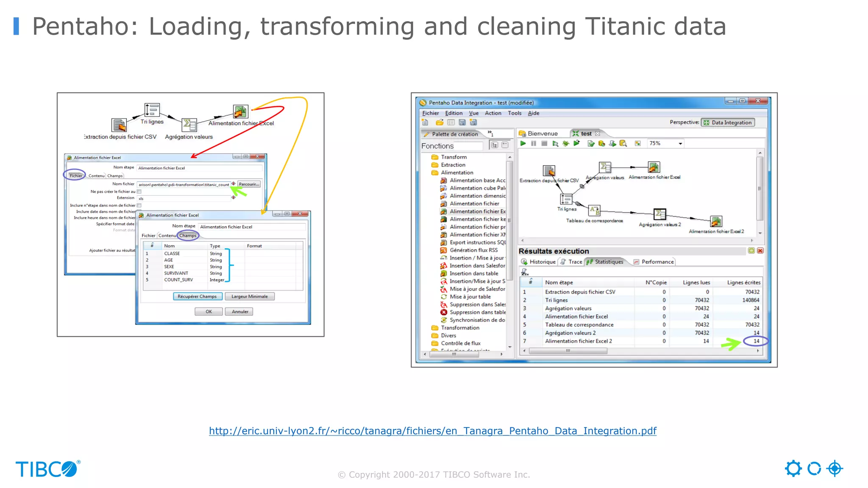Open the Fichier menu in Pentaho menu bar
This screenshot has width=868, height=488.
coord(431,113)
